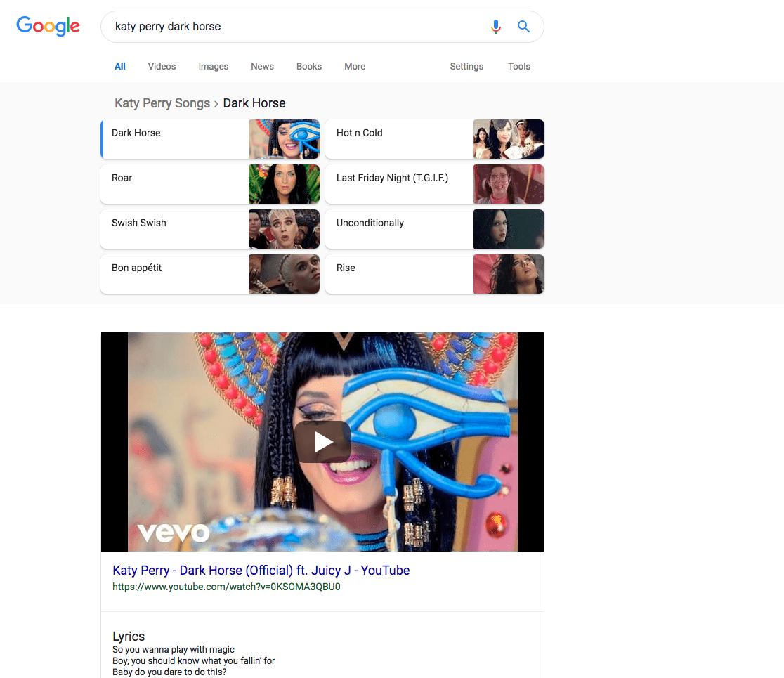Viewport: 784px width, 678px height.
Task: Switch to the Images tab
Action: 214,67
